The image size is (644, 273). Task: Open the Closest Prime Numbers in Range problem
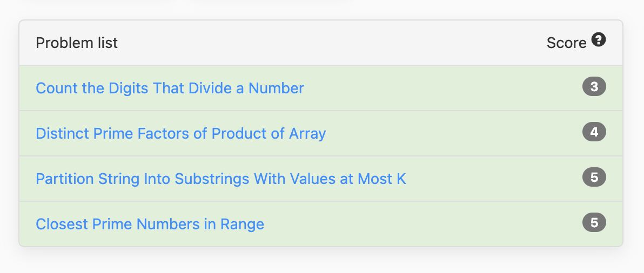point(150,224)
